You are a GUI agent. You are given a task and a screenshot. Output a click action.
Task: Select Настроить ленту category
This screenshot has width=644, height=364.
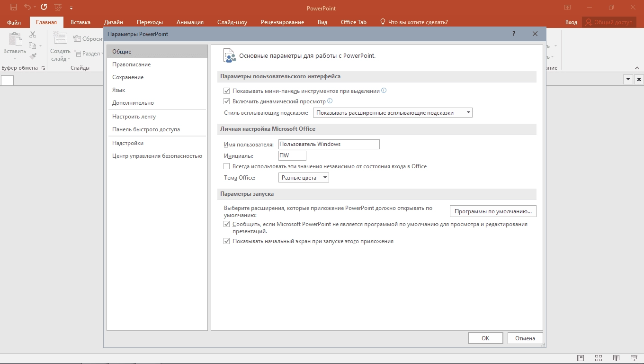point(157,116)
